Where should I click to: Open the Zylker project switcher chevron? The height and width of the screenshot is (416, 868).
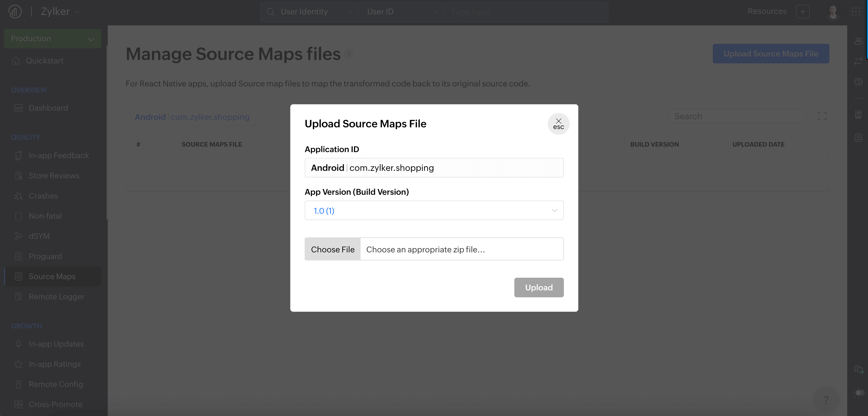(77, 12)
